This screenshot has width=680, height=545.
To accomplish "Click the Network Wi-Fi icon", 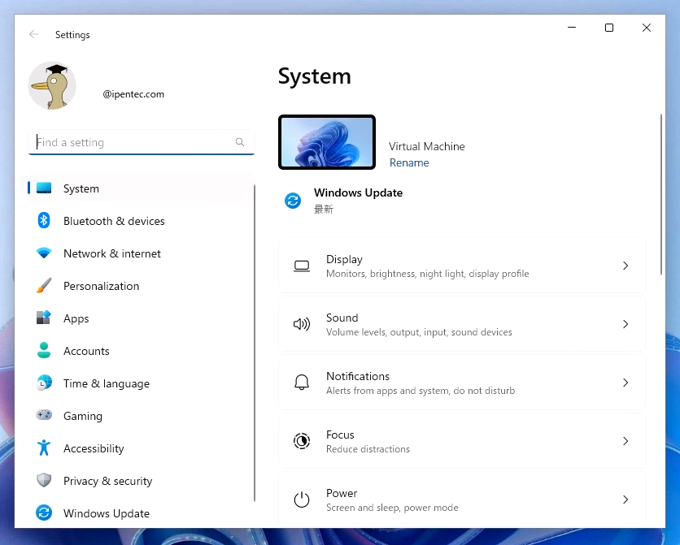I will (44, 253).
